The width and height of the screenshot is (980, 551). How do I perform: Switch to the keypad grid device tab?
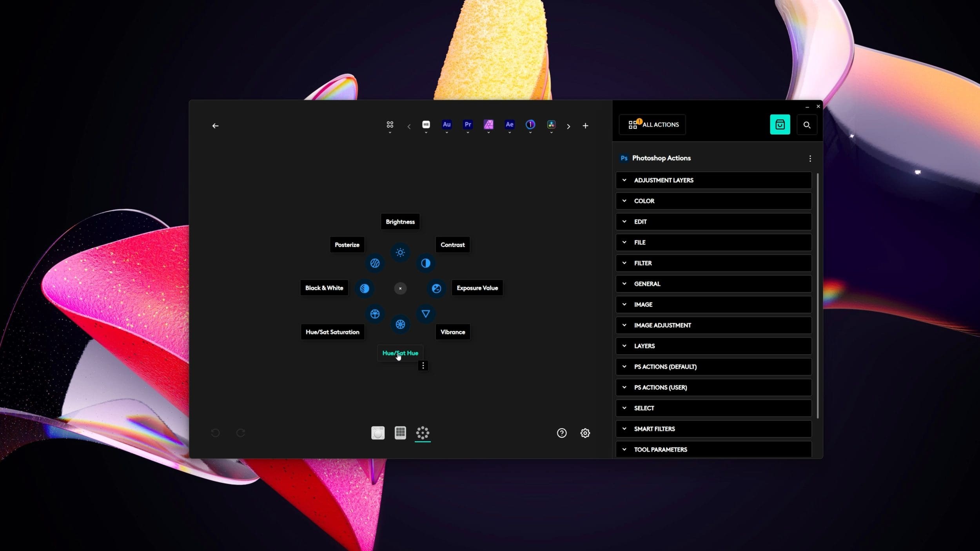(x=400, y=433)
